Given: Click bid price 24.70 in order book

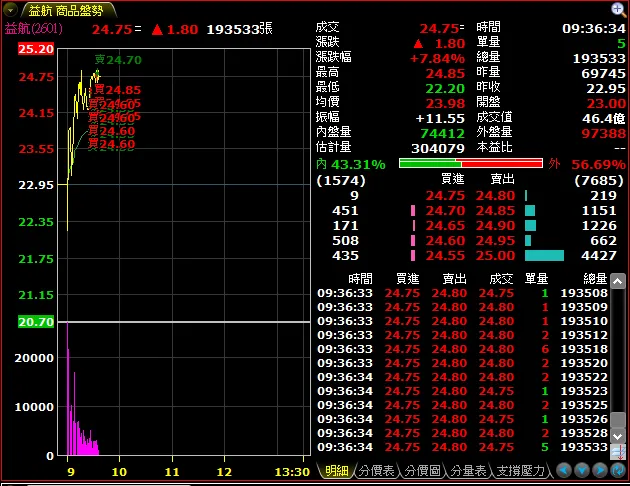Looking at the screenshot, I should tap(445, 210).
